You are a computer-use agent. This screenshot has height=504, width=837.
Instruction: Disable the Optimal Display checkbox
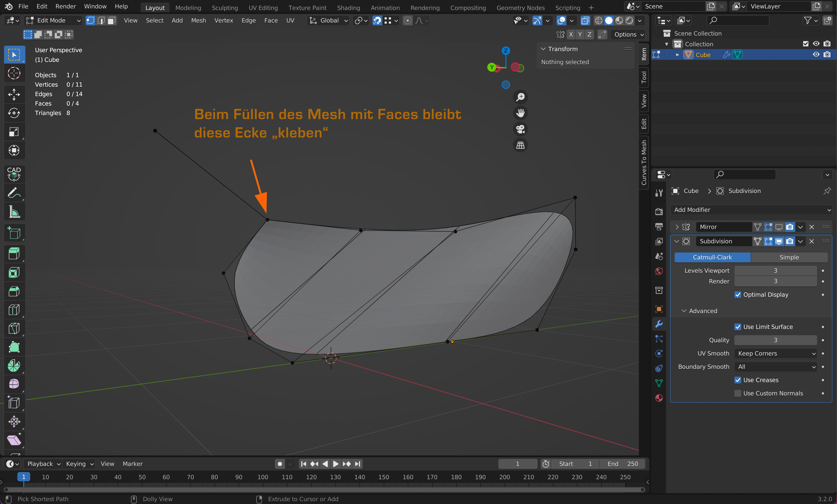coord(738,294)
